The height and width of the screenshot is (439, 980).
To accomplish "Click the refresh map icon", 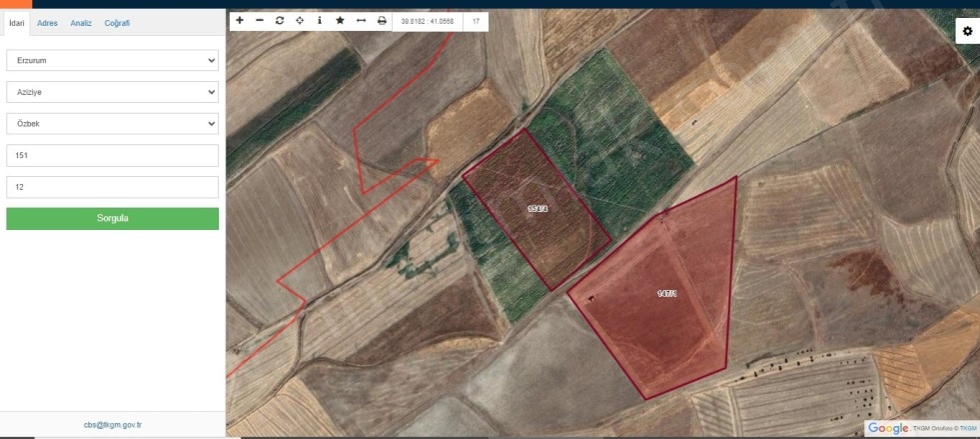I will 280,20.
